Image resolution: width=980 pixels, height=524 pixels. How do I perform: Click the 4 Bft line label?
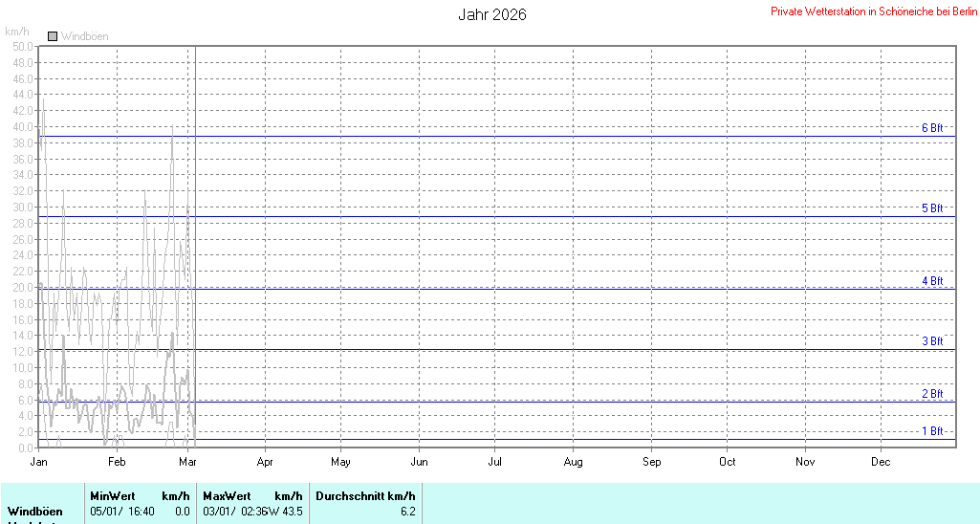[932, 281]
